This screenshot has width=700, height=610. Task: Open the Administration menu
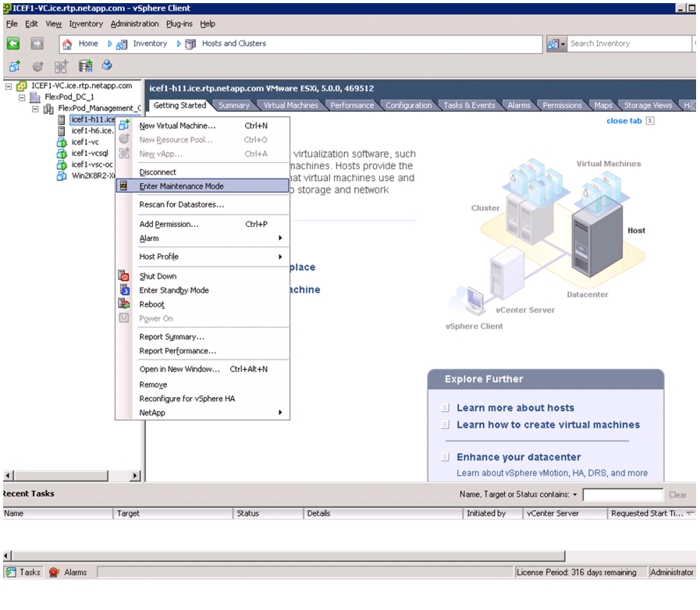(134, 23)
